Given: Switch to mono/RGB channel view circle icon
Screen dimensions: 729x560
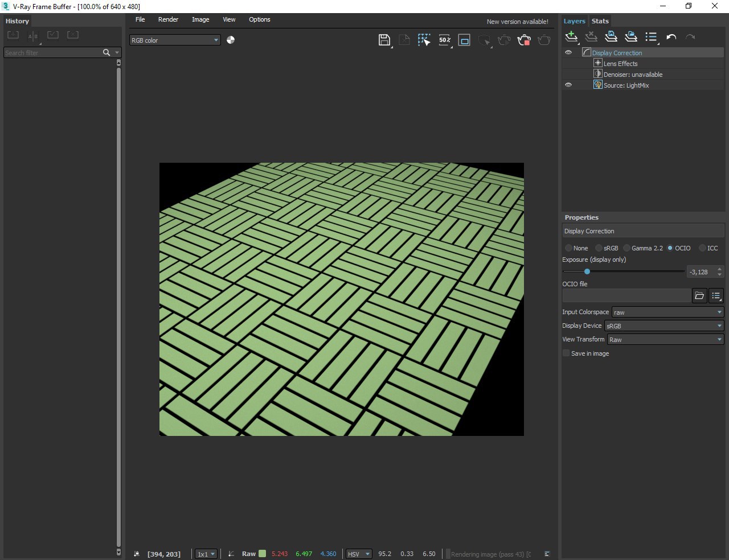Looking at the screenshot, I should point(231,40).
